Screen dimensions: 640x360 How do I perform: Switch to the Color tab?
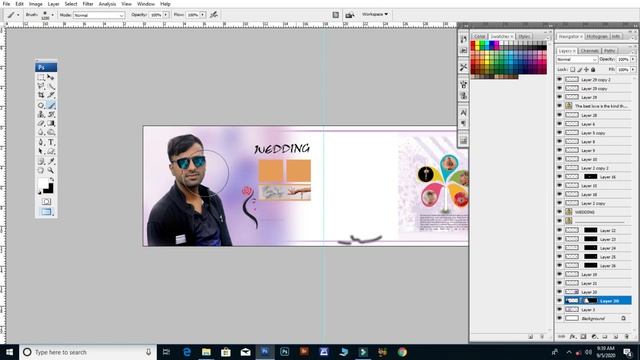click(x=480, y=36)
